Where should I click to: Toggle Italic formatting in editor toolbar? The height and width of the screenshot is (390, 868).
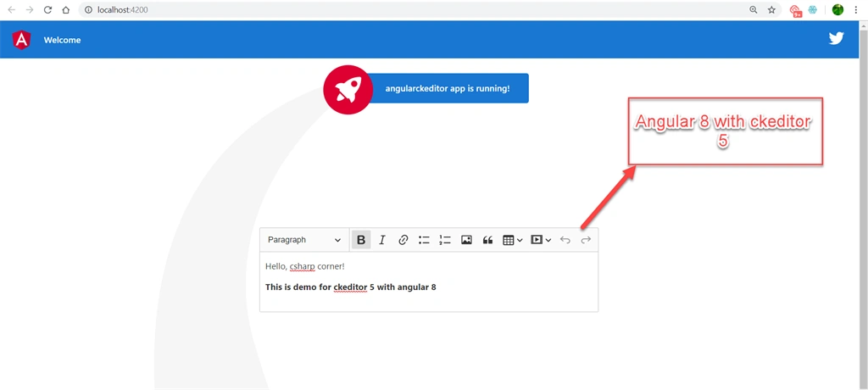pyautogui.click(x=382, y=240)
